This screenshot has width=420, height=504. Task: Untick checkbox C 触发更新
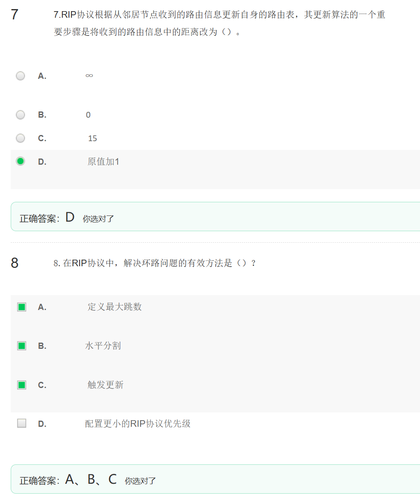point(22,385)
